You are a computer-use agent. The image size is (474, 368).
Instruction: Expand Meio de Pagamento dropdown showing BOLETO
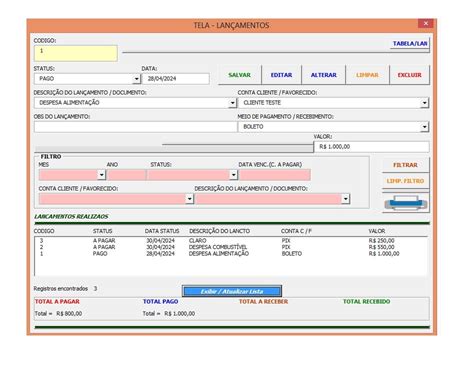click(424, 127)
